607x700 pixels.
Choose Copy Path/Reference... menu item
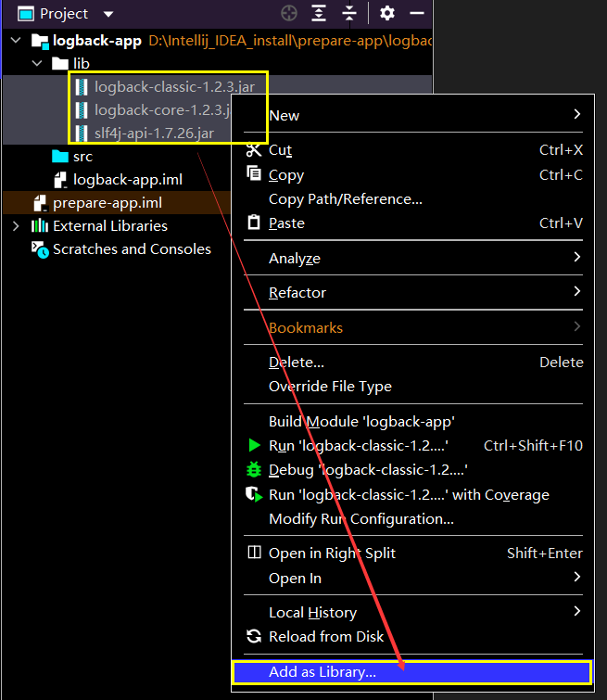tap(412, 199)
